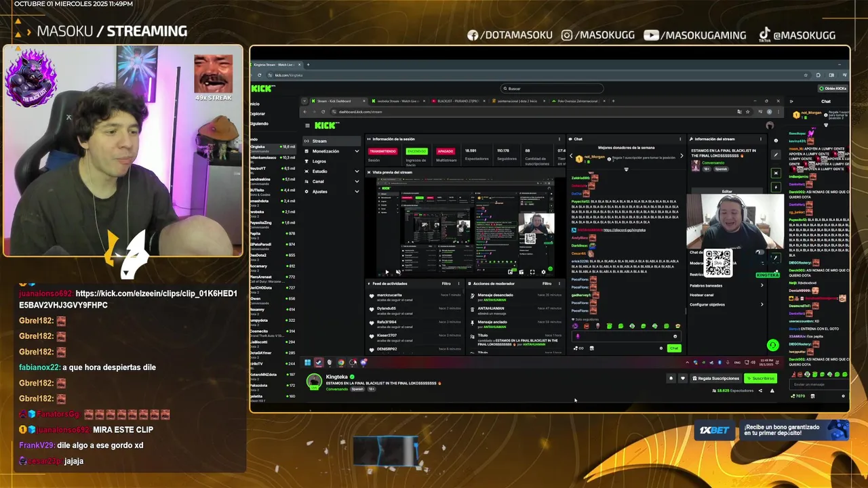Expand the Ajustes sidebar section
The image size is (868, 488).
coord(332,191)
